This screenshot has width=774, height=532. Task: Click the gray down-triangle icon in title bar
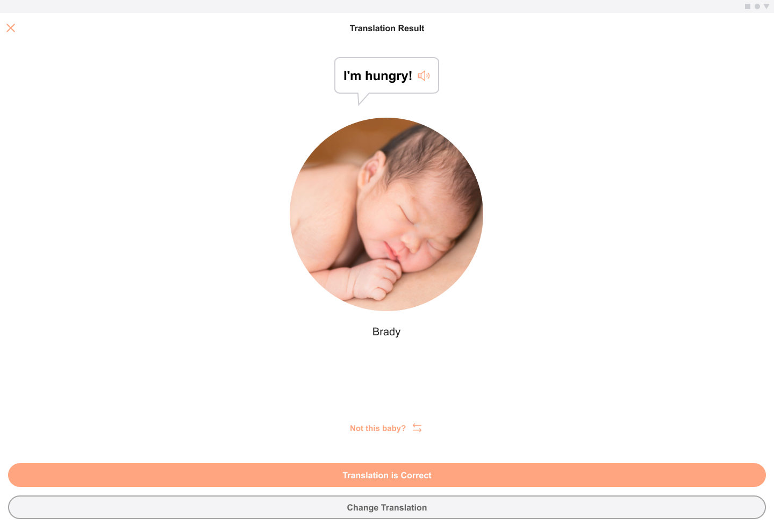coord(766,6)
